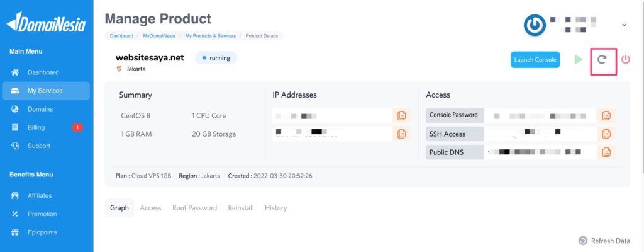Click the Plan : Cloud VPS 1GB text
Screen dimensions: 644x252
point(143,176)
